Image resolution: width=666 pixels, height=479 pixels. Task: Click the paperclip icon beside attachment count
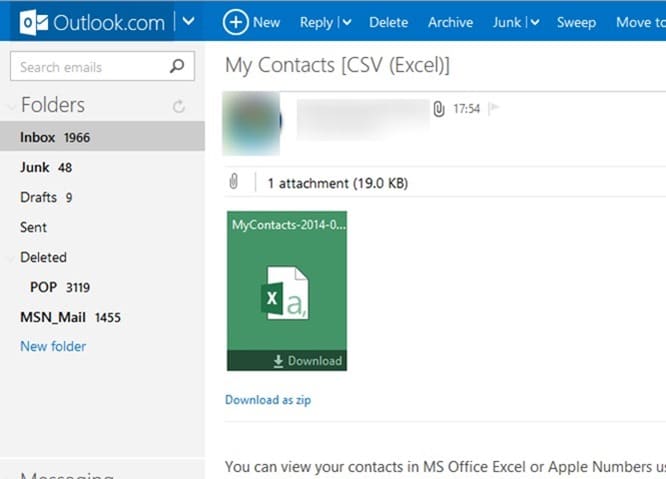233,181
